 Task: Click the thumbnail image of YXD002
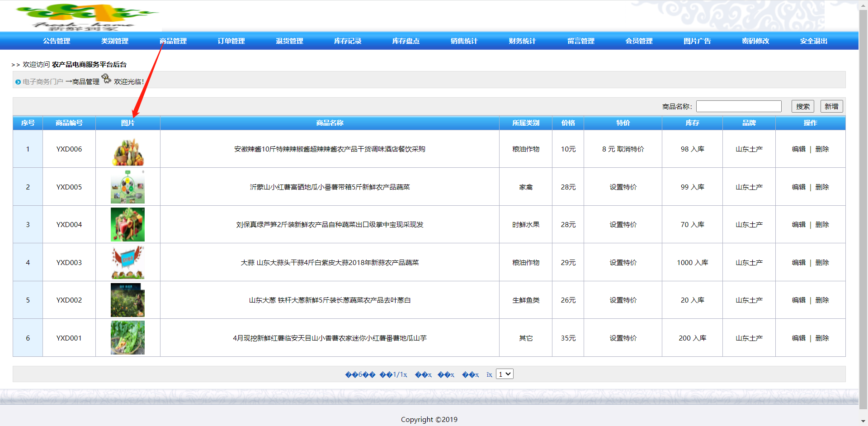click(127, 300)
